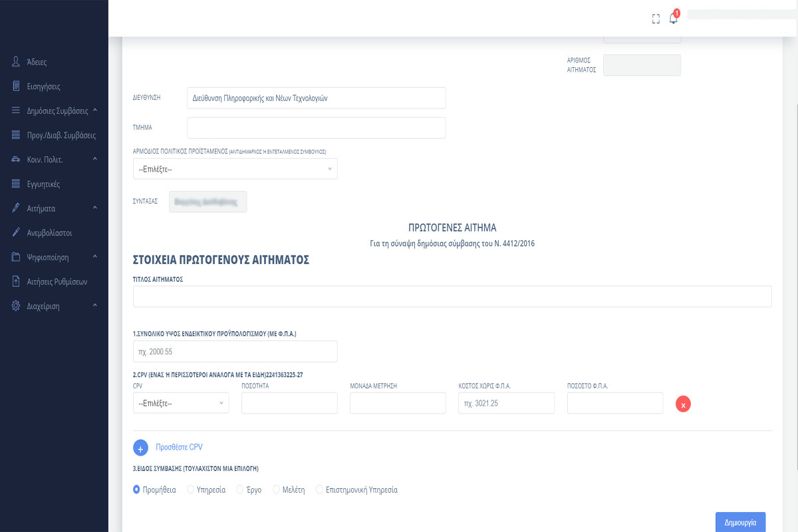Expand the Ψηφιοποίηση chevron
The height and width of the screenshot is (532, 798).
point(95,257)
